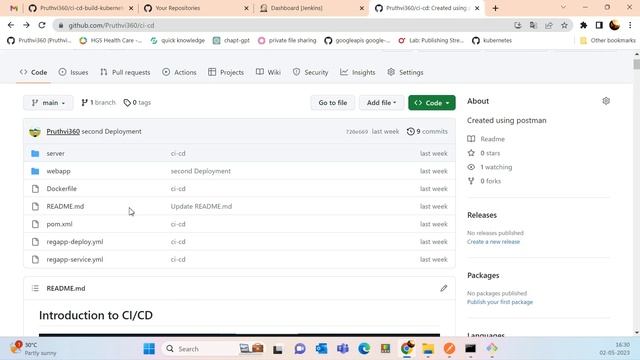Open Other bookmarks folder

tap(608, 40)
